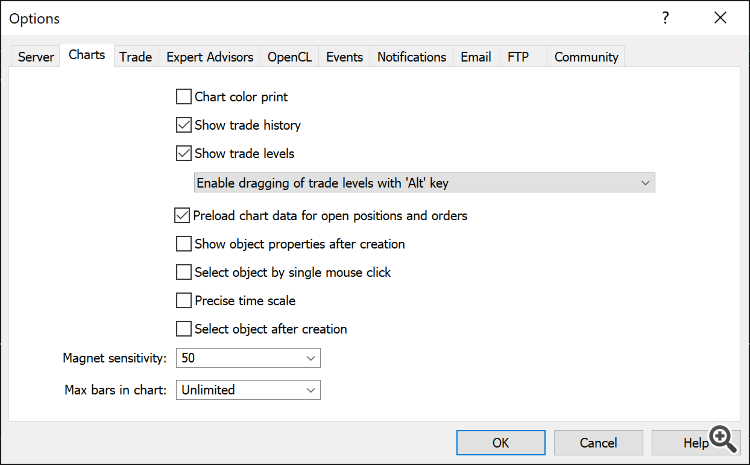Viewport: 750px width, 465px height.
Task: Disable Preload chart data checkbox
Action: pos(183,215)
